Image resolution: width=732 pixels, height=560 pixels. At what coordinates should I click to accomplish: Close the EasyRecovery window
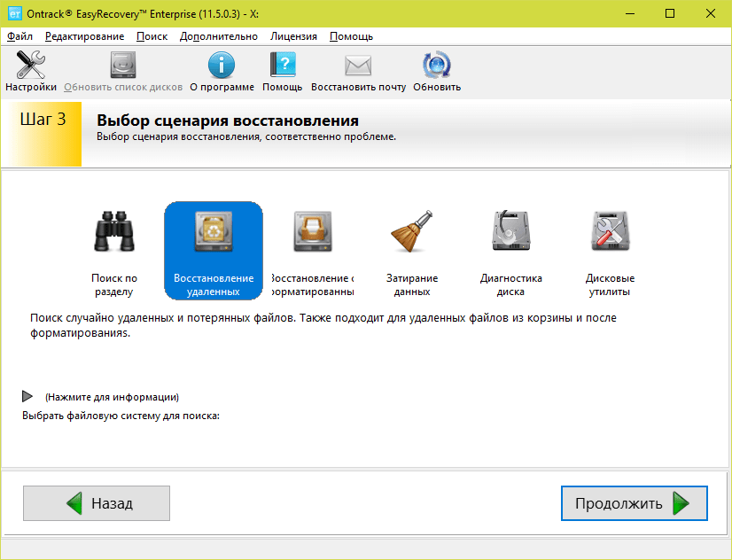[711, 13]
